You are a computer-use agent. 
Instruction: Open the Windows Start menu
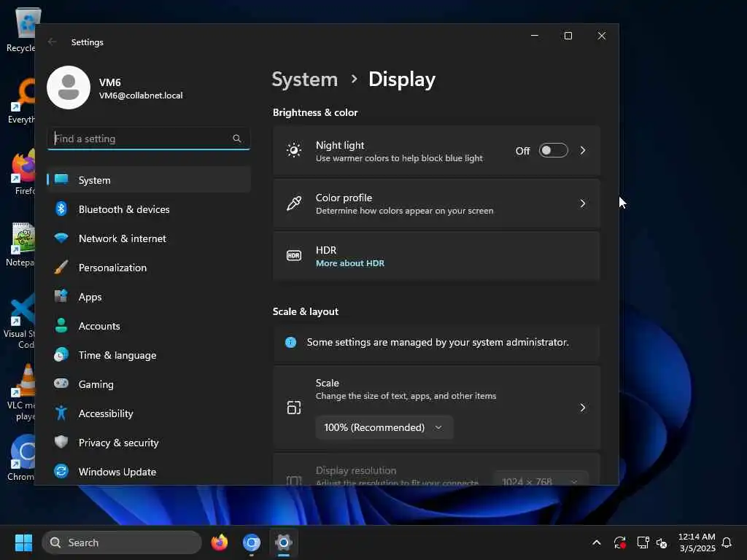(x=23, y=542)
